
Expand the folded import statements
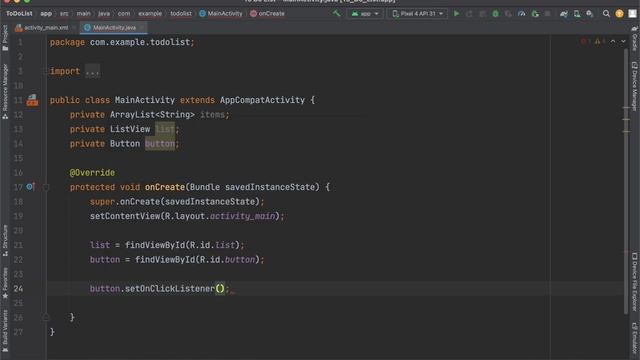pos(46,71)
